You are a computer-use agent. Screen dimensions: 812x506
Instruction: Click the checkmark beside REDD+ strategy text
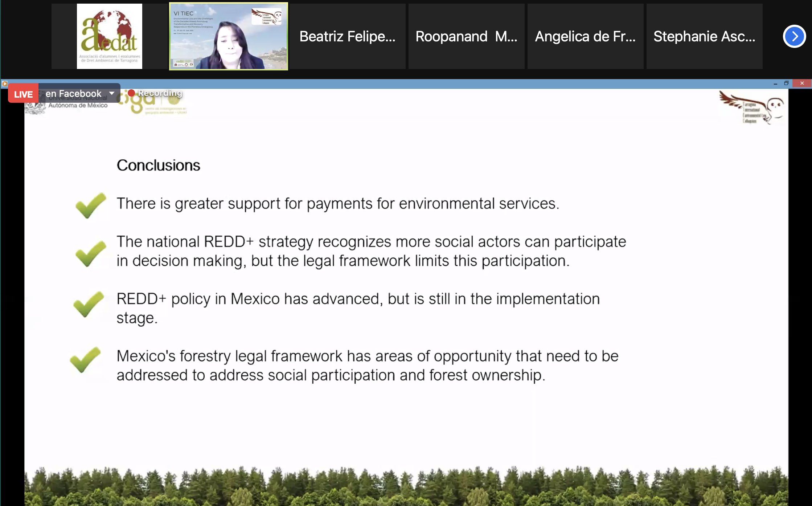tap(91, 253)
